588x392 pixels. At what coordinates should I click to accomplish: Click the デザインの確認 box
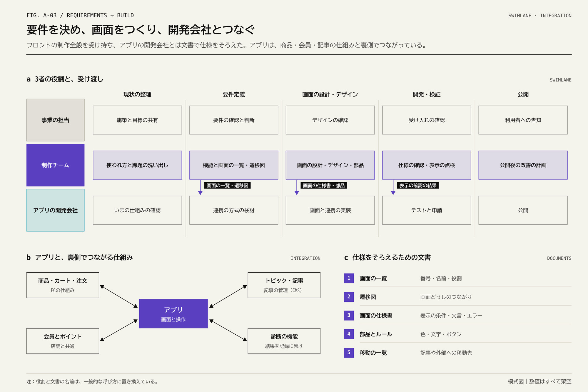[x=330, y=120]
